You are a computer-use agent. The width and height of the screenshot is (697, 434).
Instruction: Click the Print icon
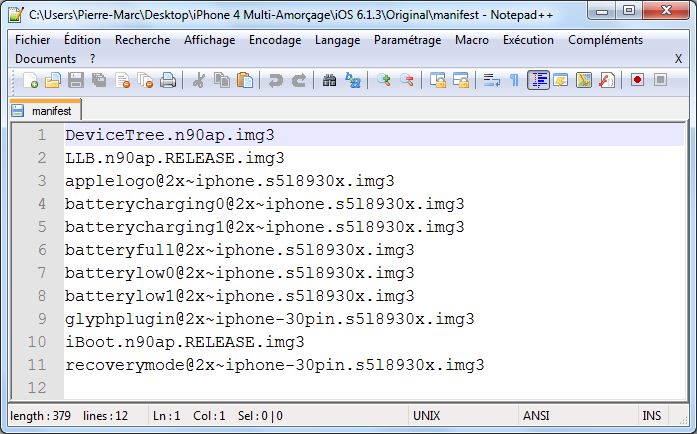(x=168, y=80)
